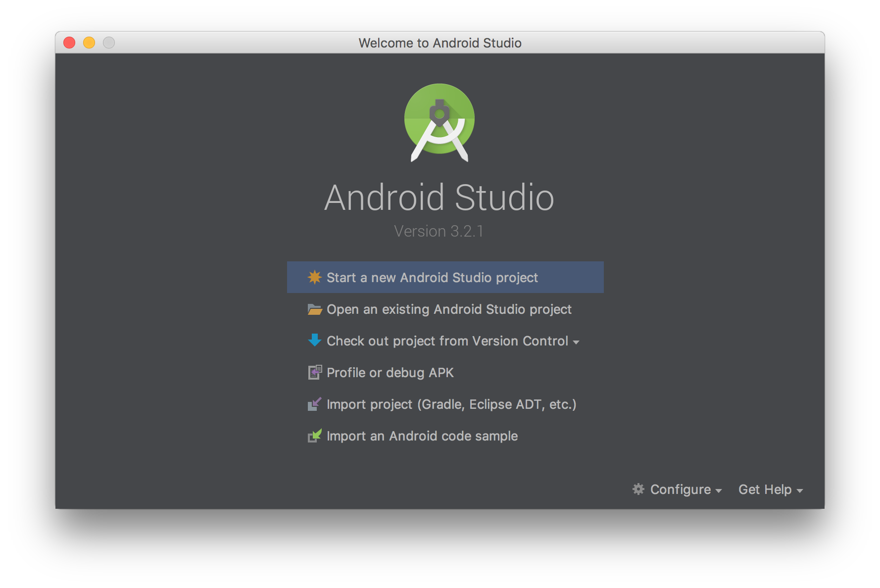Click the folder icon for existing project
Image resolution: width=880 pixels, height=588 pixels.
pyautogui.click(x=315, y=309)
